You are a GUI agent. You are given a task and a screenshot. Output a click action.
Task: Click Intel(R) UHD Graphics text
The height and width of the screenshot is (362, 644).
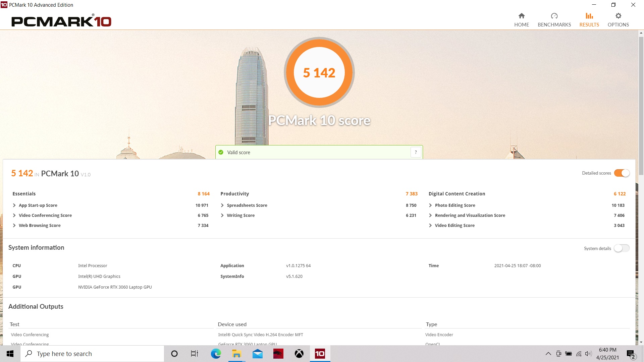point(99,276)
